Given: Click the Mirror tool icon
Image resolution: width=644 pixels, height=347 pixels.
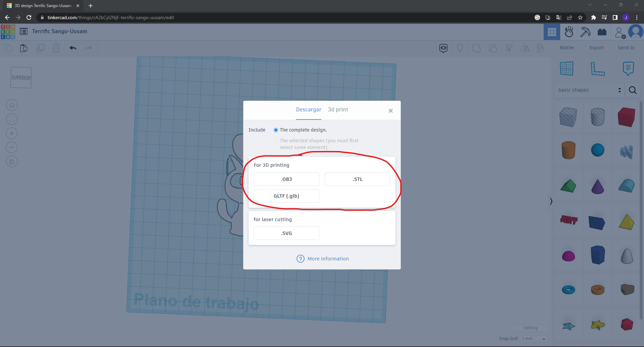Looking at the screenshot, I should click(525, 48).
